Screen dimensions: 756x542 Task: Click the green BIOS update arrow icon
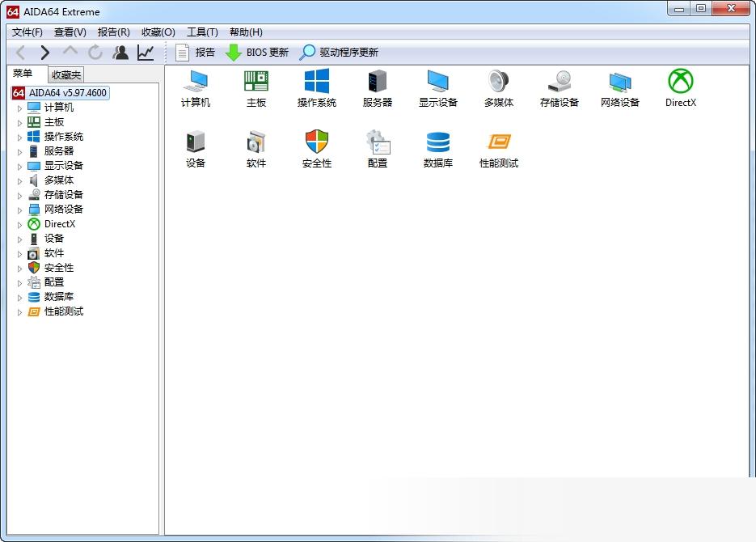(x=234, y=53)
